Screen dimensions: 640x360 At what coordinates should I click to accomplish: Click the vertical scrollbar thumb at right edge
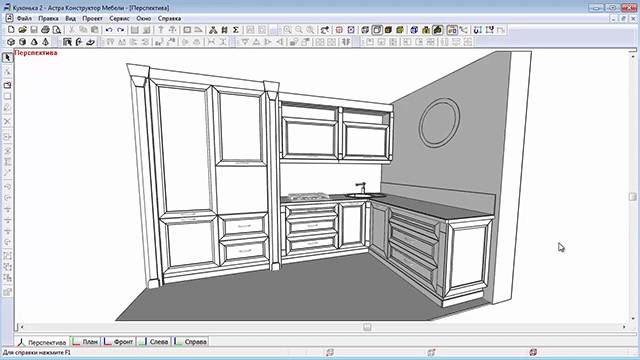point(633,197)
